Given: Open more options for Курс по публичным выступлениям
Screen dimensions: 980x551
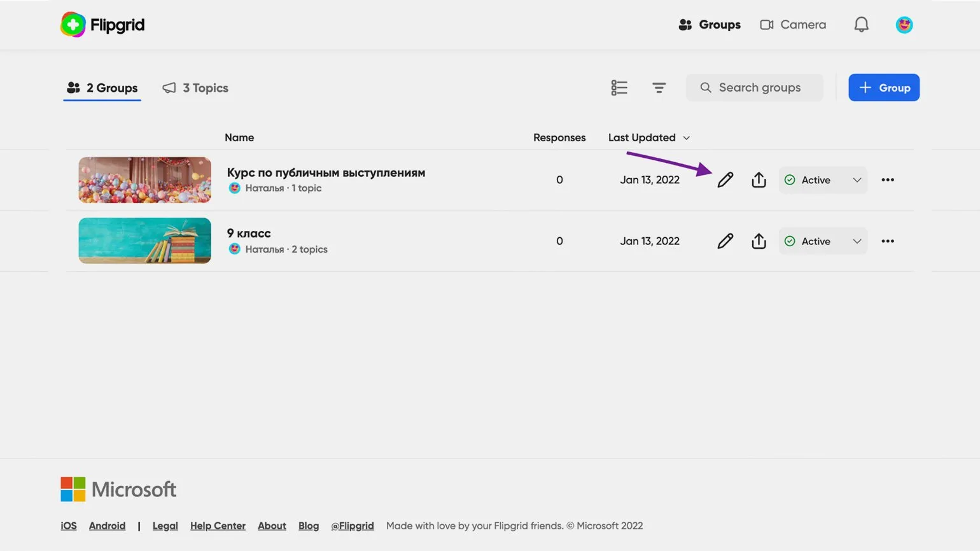Looking at the screenshot, I should 887,180.
